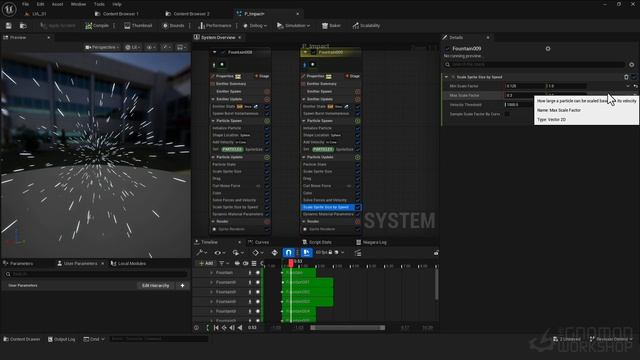Open the Tools menu
640x360 pixels.
99,4
